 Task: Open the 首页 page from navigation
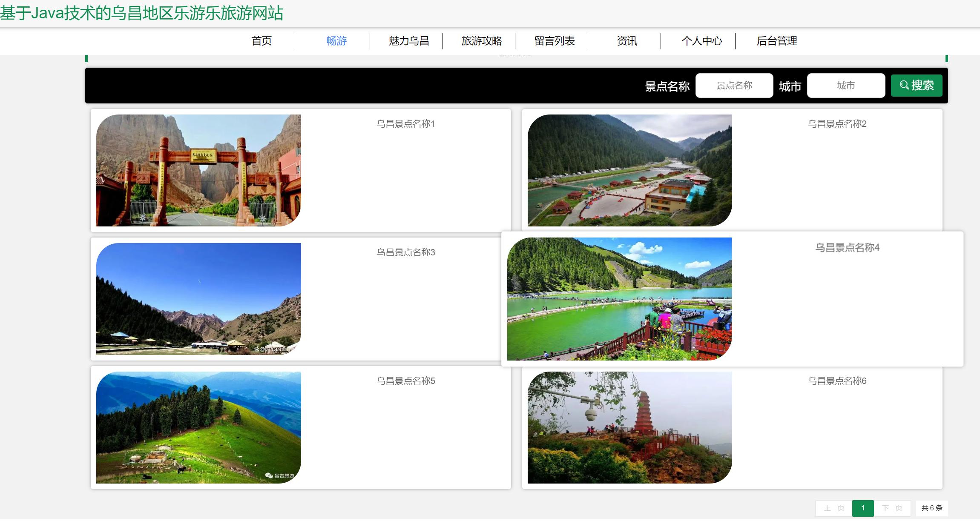coord(262,41)
